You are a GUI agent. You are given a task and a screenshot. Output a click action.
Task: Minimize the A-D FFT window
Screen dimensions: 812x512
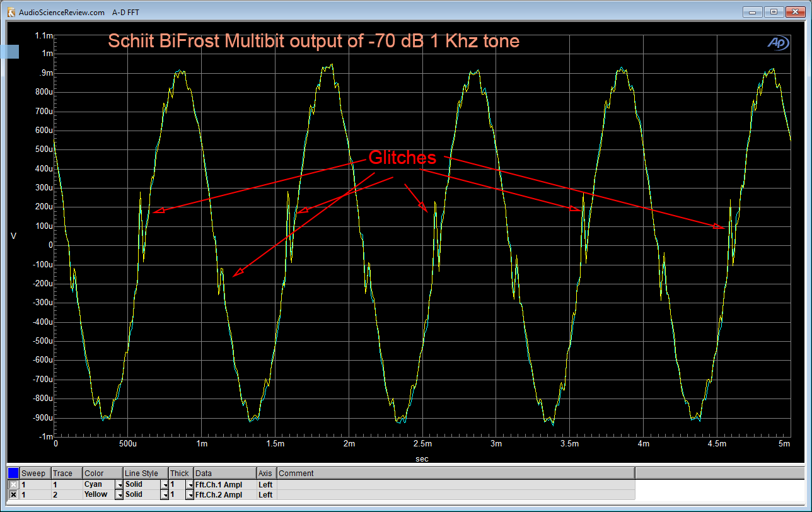pos(752,11)
